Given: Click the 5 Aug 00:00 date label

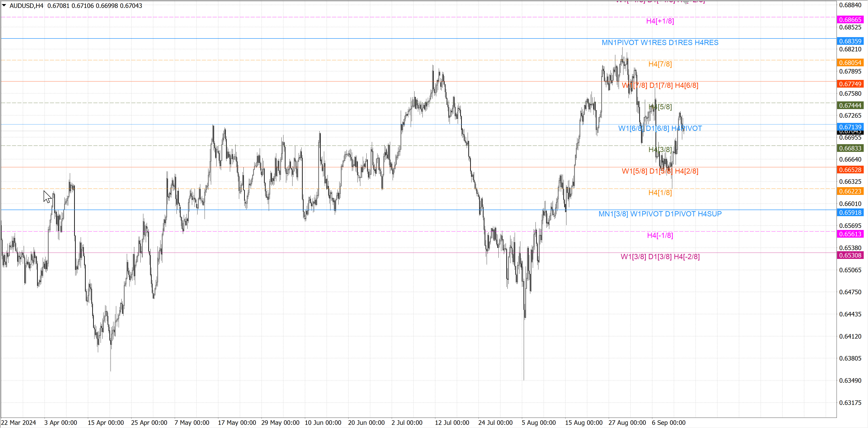Looking at the screenshot, I should click(x=538, y=423).
